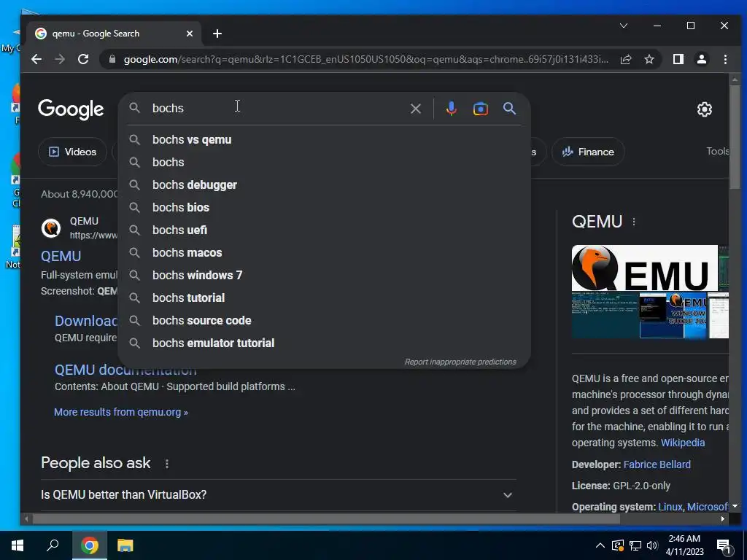Open the Windows Start menu
The height and width of the screenshot is (560, 747).
coord(18,545)
